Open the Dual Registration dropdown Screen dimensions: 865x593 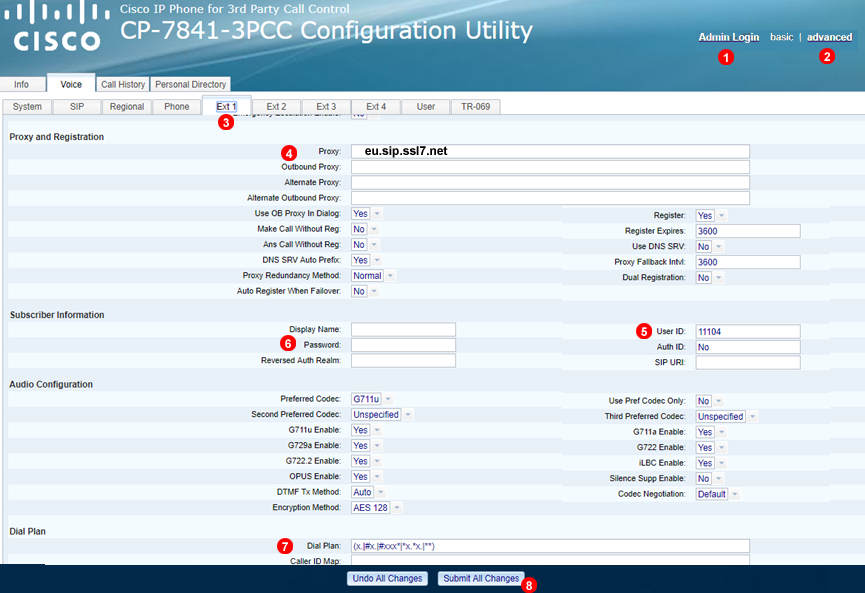[x=709, y=277]
